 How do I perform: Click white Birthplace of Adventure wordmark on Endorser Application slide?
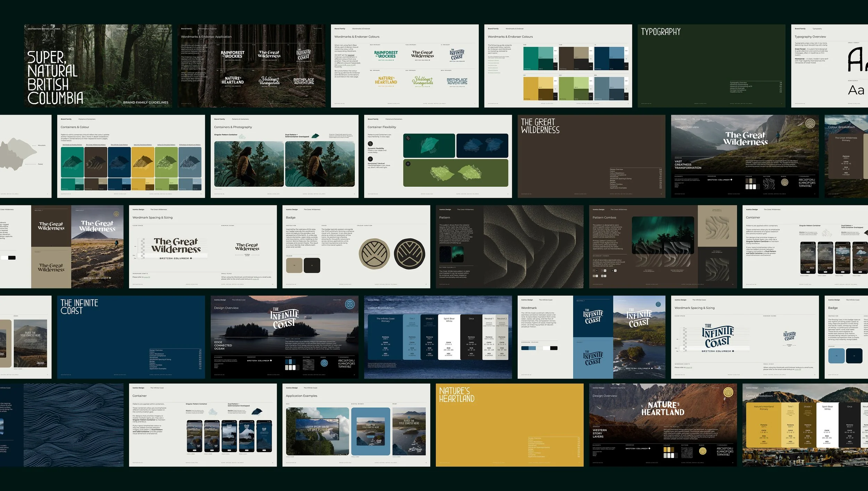click(x=304, y=81)
